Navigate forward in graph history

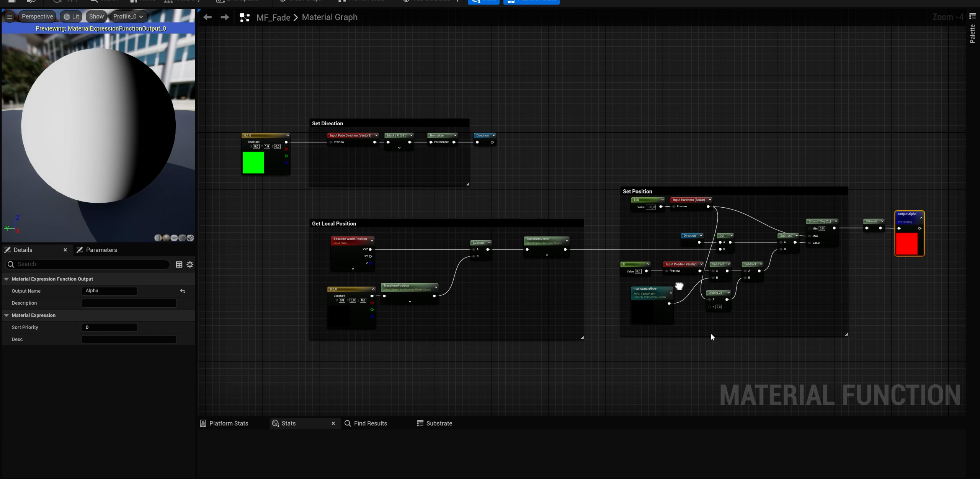(225, 17)
